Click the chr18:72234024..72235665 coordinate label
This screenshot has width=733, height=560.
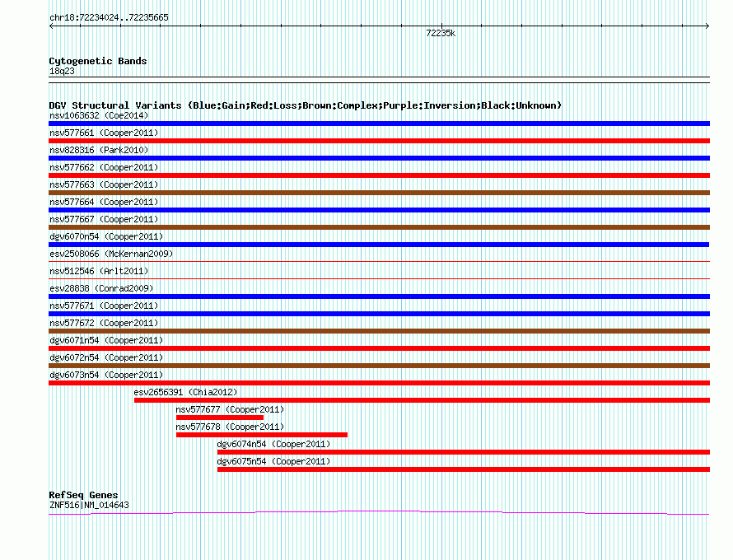109,18
